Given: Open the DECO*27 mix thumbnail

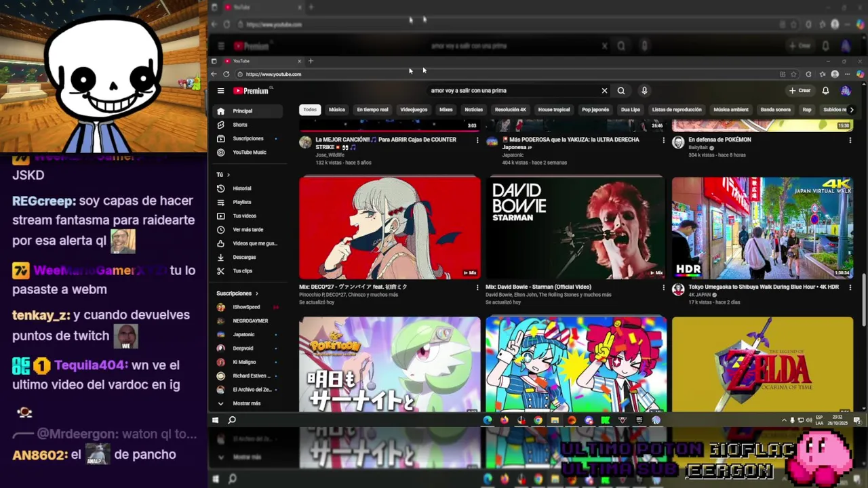Looking at the screenshot, I should [x=390, y=228].
